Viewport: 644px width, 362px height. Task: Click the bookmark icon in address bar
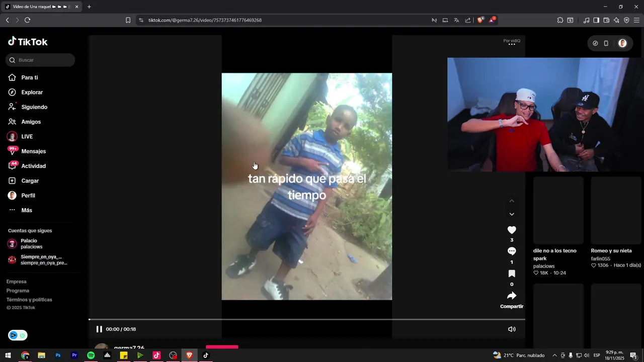pos(128,20)
